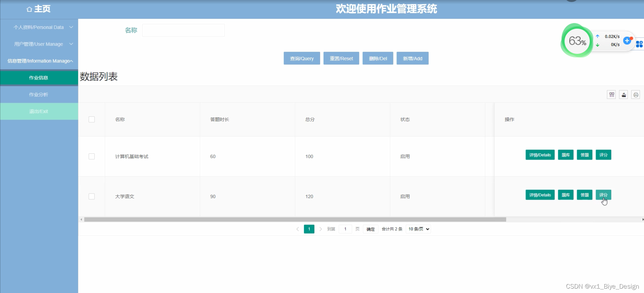Click the horizontal table scrollbar thumb
Viewport: 644px width, 293px height.
point(295,219)
